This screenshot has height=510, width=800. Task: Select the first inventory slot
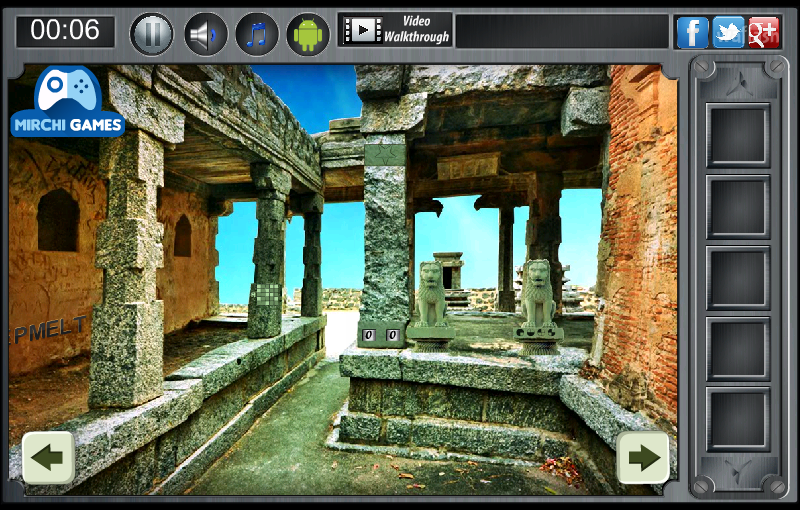coord(738,135)
